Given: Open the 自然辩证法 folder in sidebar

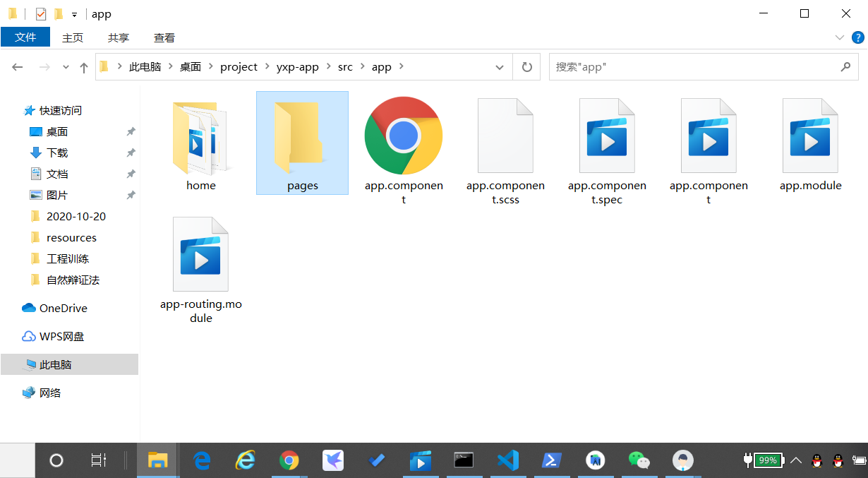Looking at the screenshot, I should (73, 280).
